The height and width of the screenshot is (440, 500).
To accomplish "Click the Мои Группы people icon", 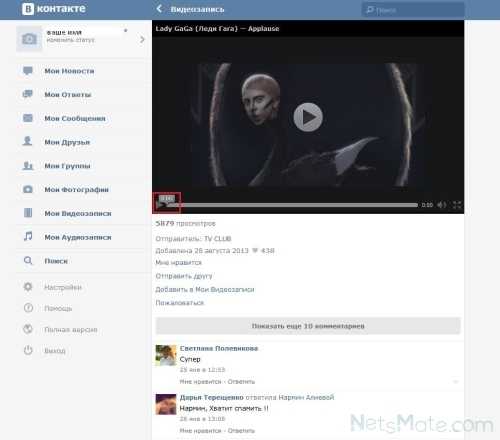I will click(28, 166).
